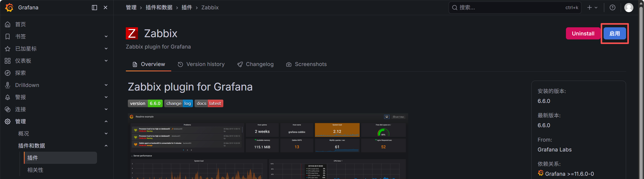This screenshot has width=644, height=179.
Task: Click the Grafana logo icon
Action: click(x=9, y=8)
